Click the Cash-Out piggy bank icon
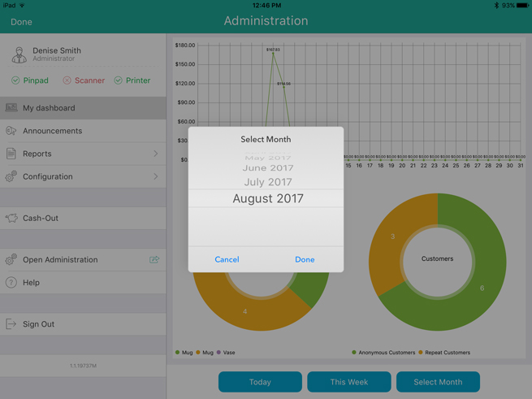 point(12,218)
